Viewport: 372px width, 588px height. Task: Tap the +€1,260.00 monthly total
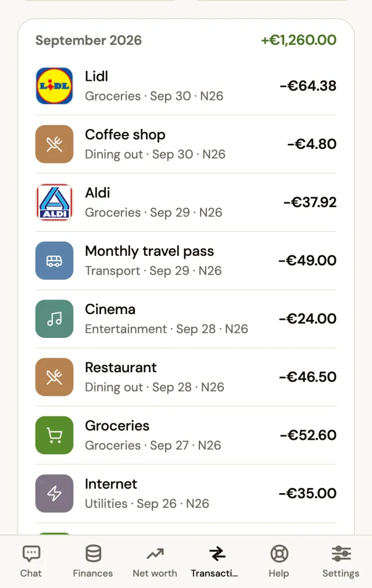tap(299, 40)
